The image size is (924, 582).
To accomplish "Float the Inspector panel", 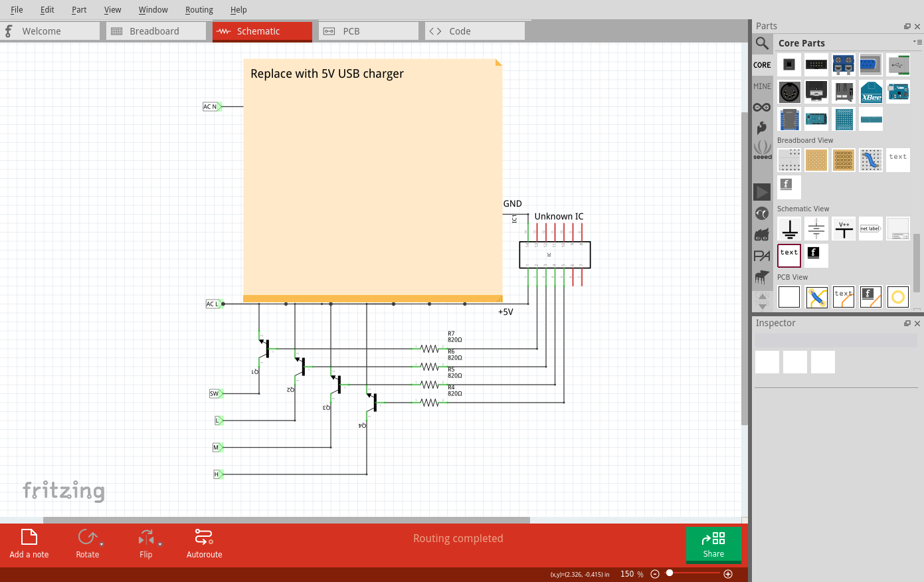I will tap(907, 324).
